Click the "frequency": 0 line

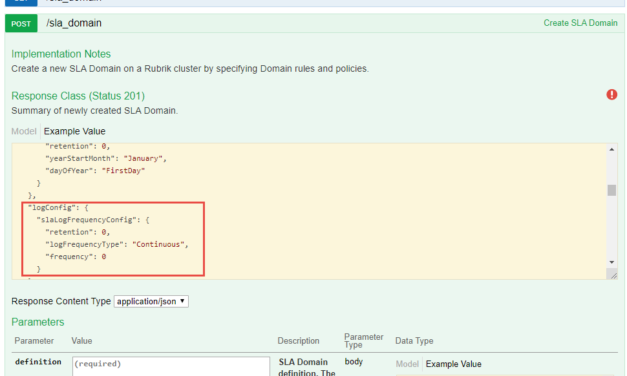(76, 257)
